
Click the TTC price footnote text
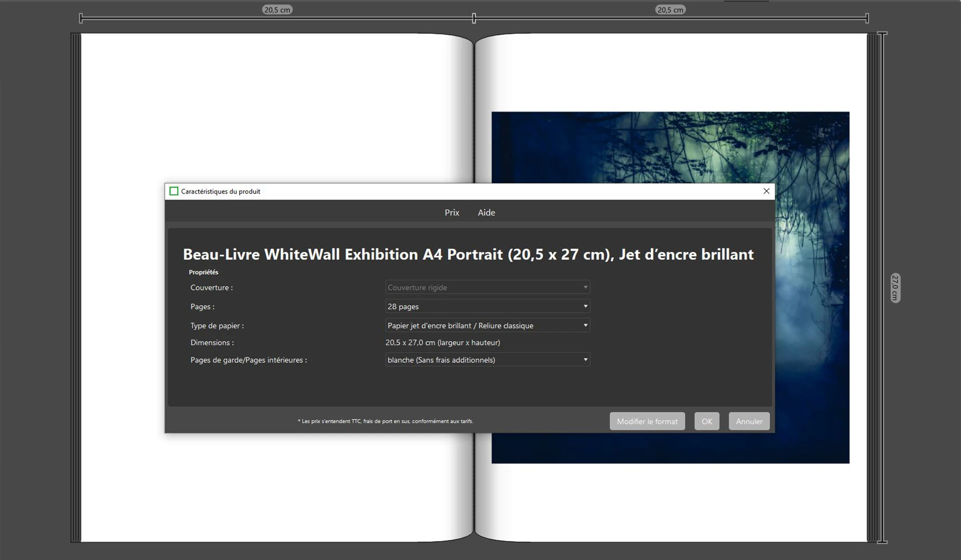[x=385, y=421]
